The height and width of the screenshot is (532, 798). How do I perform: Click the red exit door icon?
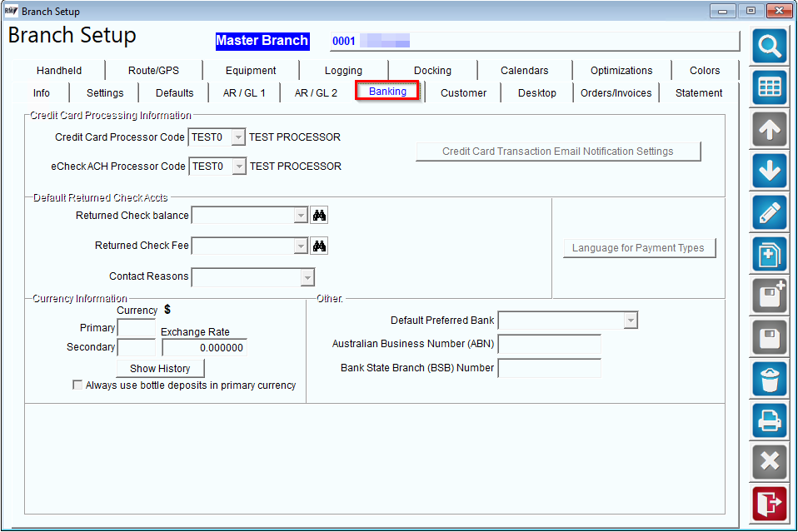coord(769,504)
